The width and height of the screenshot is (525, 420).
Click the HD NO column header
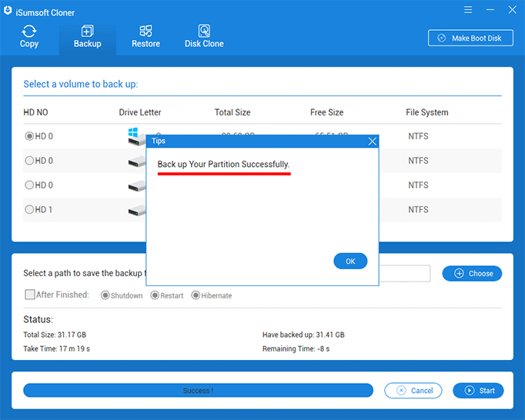[x=35, y=112]
